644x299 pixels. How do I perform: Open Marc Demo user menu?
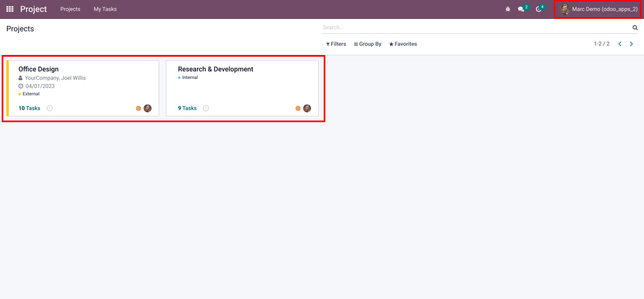598,9
